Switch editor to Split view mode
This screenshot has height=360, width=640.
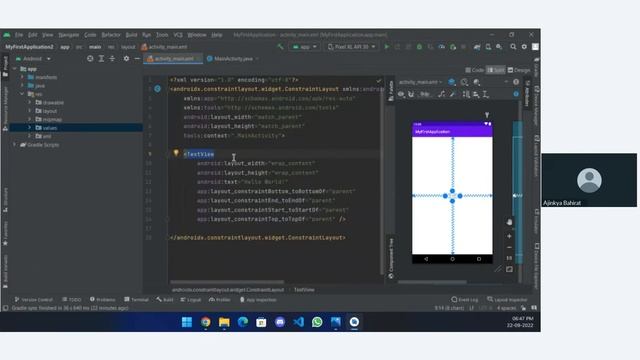[x=496, y=70]
